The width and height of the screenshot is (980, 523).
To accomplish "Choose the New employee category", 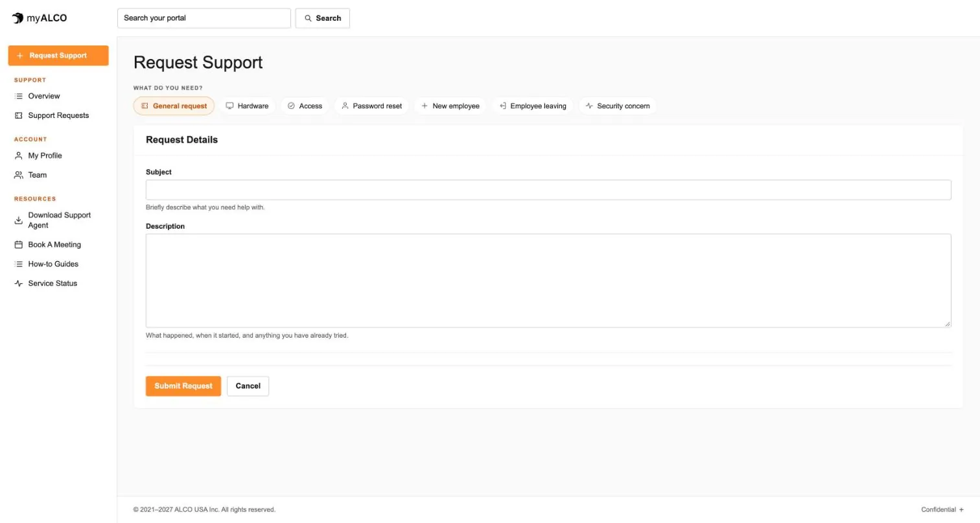I will [450, 106].
